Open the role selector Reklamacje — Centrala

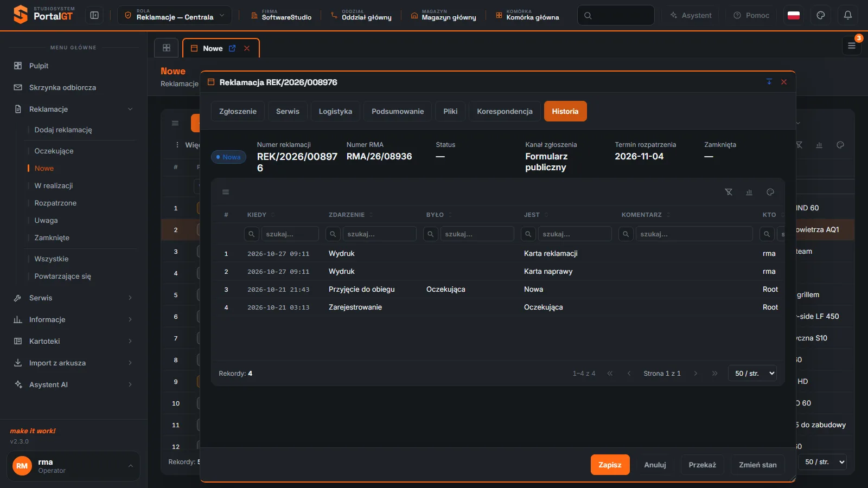point(175,15)
